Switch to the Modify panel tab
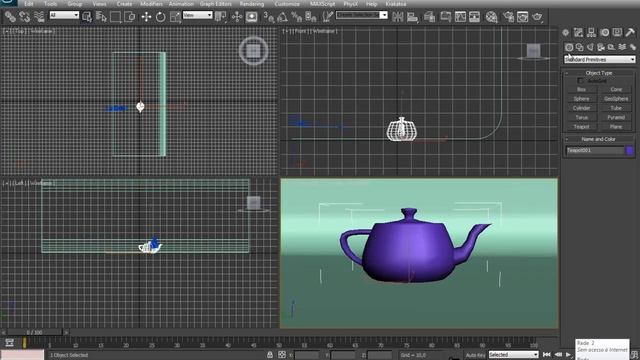This screenshot has height=360, width=640. (x=578, y=32)
